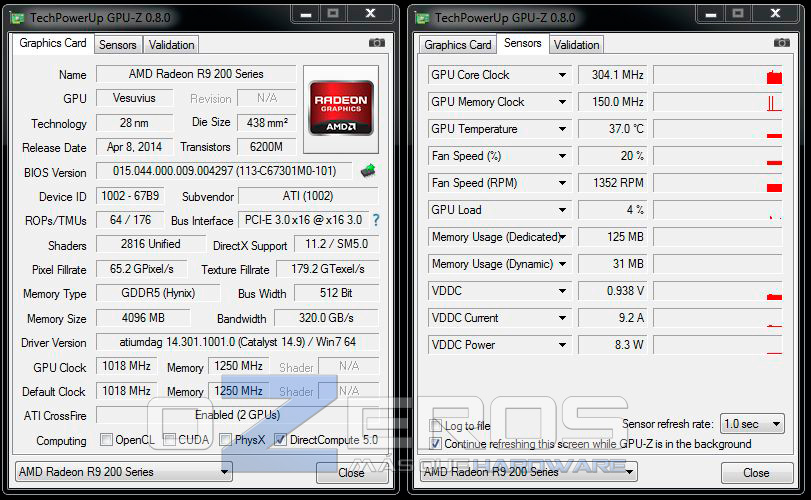Click the green BIOS save chip icon
Image resolution: width=811 pixels, height=500 pixels.
point(368,171)
